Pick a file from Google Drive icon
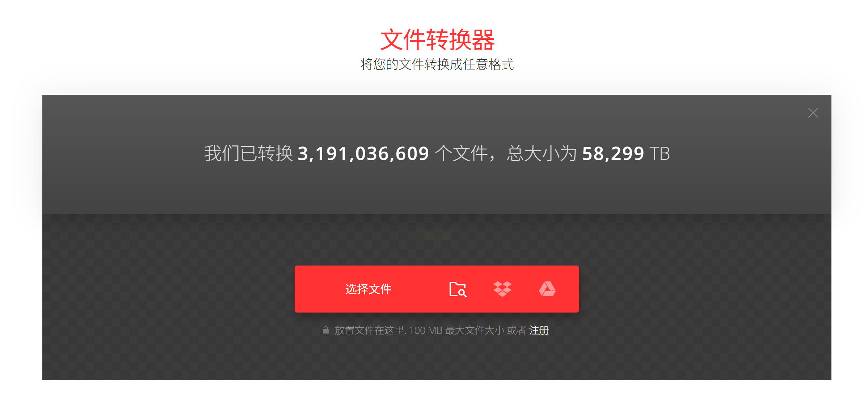The width and height of the screenshot is (868, 416). click(547, 289)
